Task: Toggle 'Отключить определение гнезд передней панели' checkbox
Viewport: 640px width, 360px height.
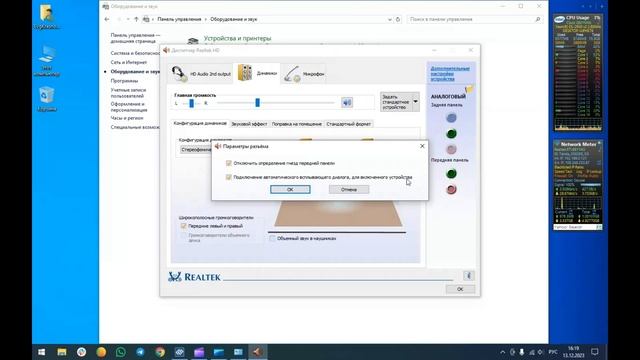Action: pyautogui.click(x=229, y=163)
